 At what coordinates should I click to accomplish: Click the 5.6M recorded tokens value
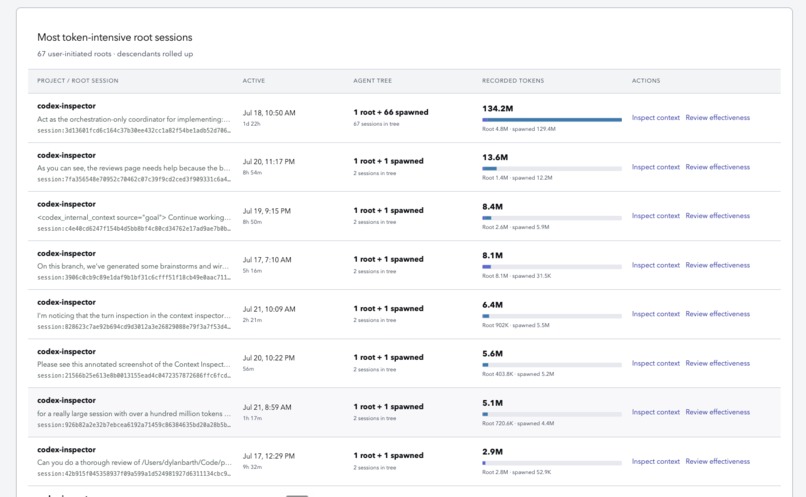coord(492,354)
